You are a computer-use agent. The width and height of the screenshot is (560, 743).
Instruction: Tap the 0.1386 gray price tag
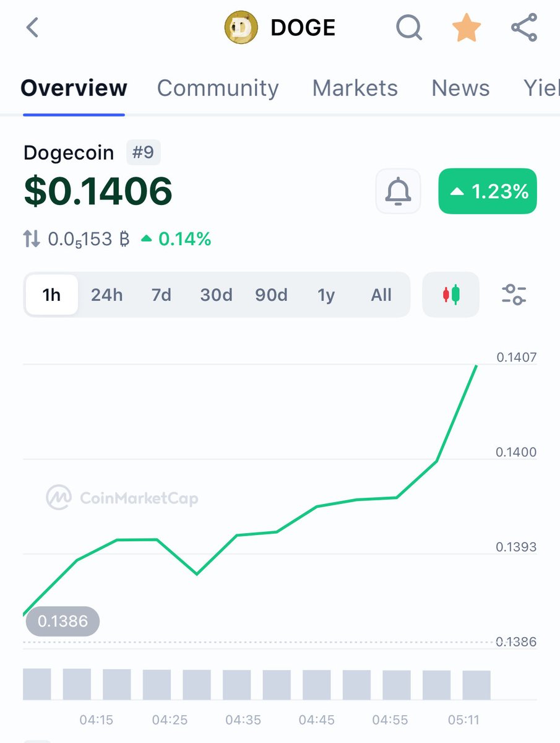(x=62, y=621)
